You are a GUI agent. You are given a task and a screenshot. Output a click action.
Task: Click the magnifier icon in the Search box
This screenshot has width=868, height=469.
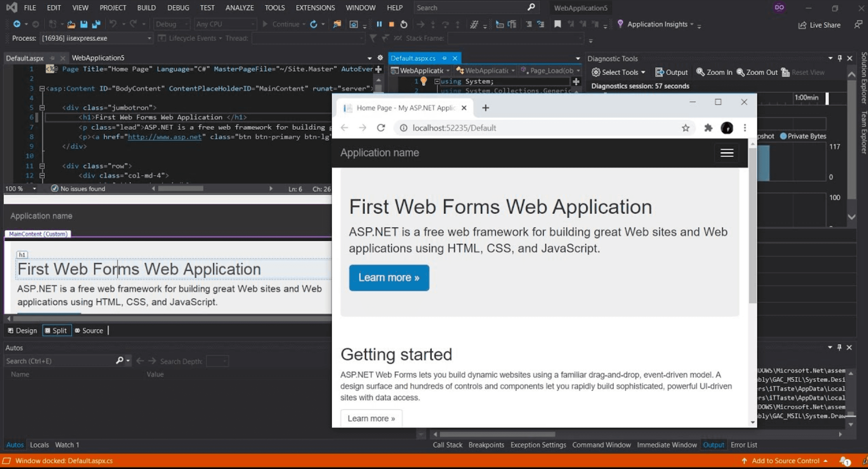click(x=531, y=7)
